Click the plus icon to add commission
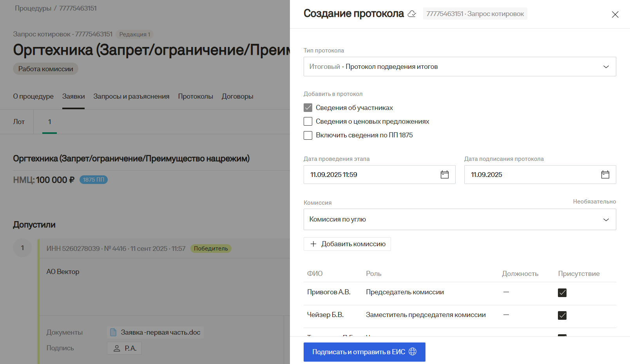The width and height of the screenshot is (630, 364). 313,244
